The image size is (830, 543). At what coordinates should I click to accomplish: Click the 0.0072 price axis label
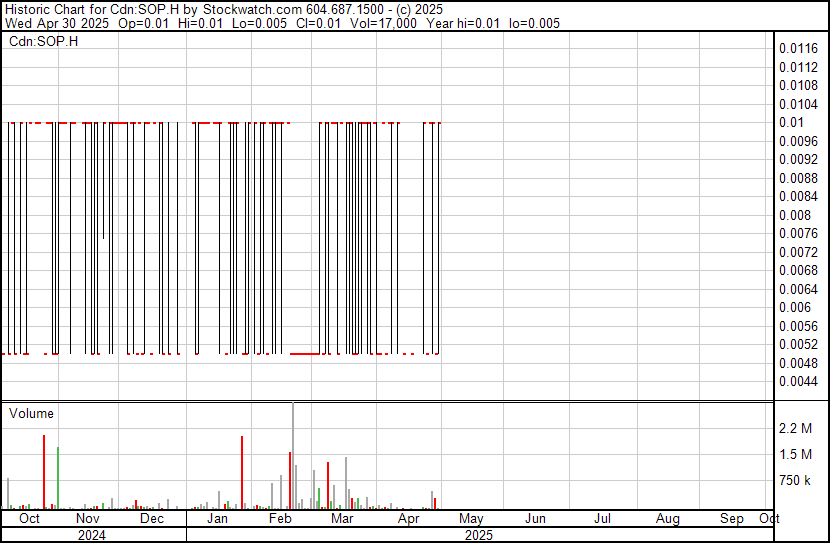pos(798,252)
